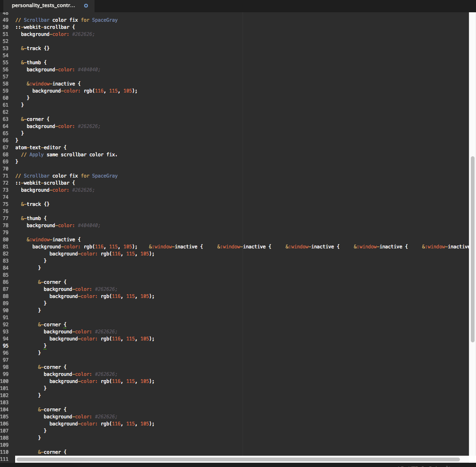Click closing brace on line 66
The height and width of the screenshot is (467, 476).
[17, 140]
